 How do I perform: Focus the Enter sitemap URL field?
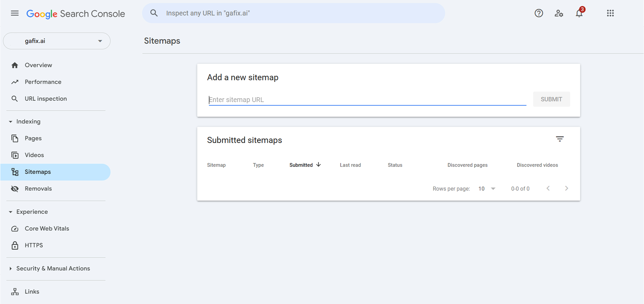[x=367, y=100]
